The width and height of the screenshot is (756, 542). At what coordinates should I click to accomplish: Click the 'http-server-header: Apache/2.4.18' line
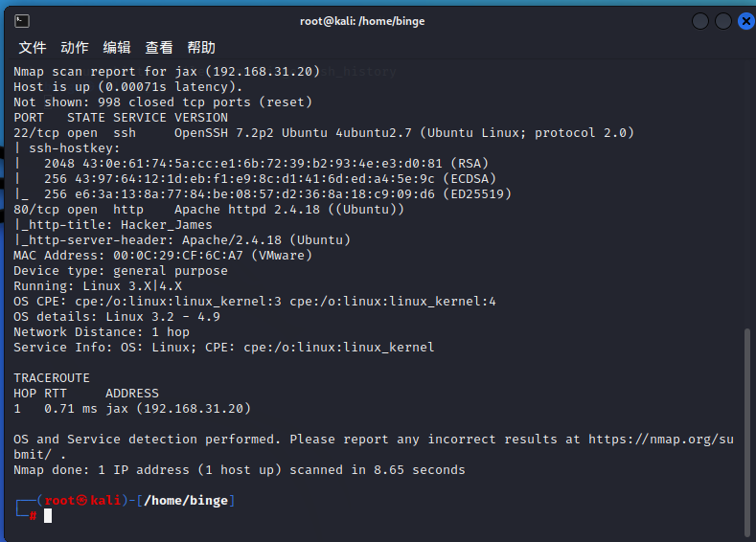click(x=182, y=240)
